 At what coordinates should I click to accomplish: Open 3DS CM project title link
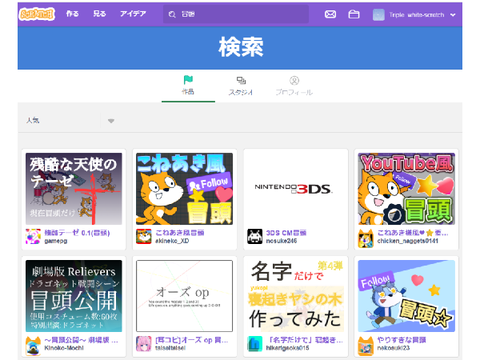286,233
